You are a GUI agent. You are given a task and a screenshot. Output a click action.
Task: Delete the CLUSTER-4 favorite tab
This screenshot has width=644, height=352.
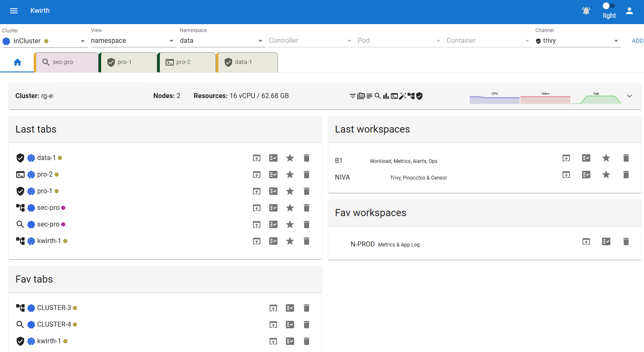(x=307, y=325)
